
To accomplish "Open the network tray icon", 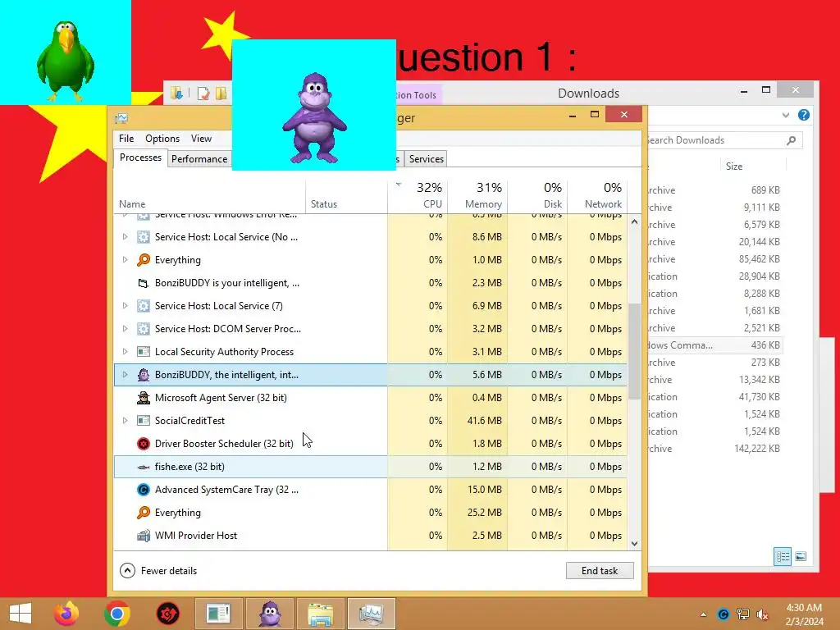I will (x=743, y=614).
